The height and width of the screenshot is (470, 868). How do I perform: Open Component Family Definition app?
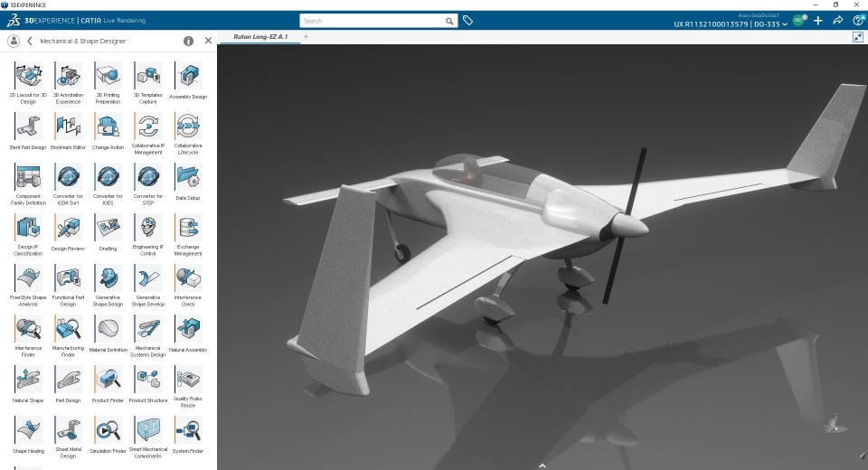tap(28, 177)
